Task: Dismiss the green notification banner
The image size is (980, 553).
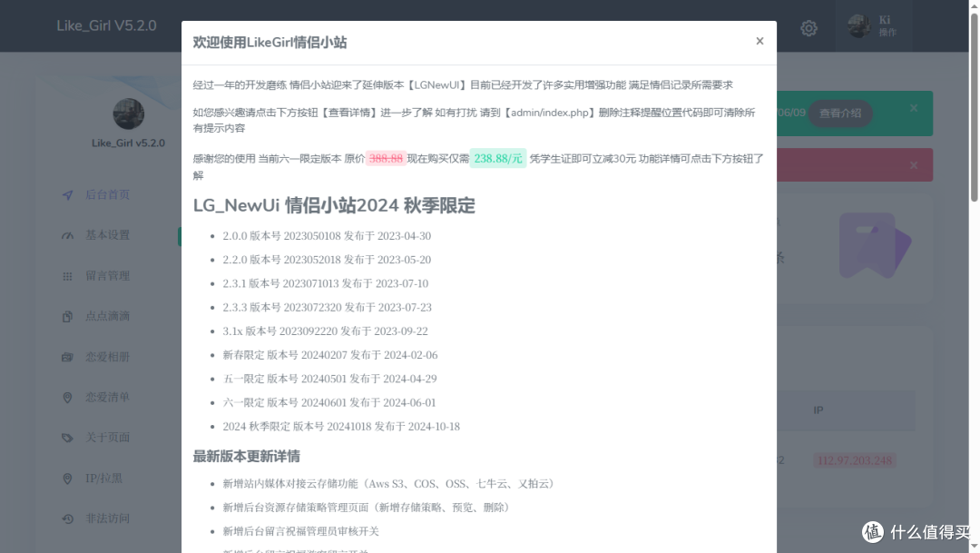Action: [914, 108]
